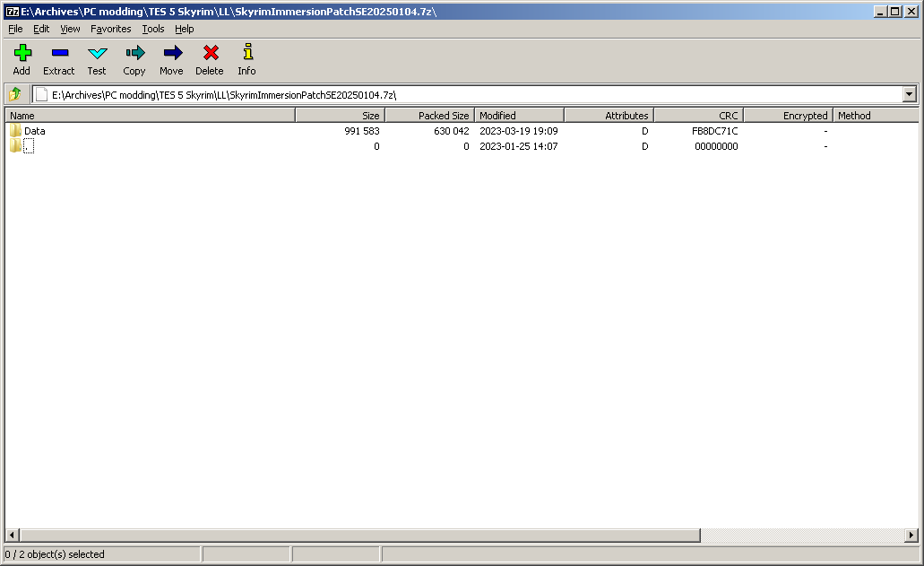The image size is (924, 566).
Task: Sort list by Encrypted column header
Action: point(788,116)
